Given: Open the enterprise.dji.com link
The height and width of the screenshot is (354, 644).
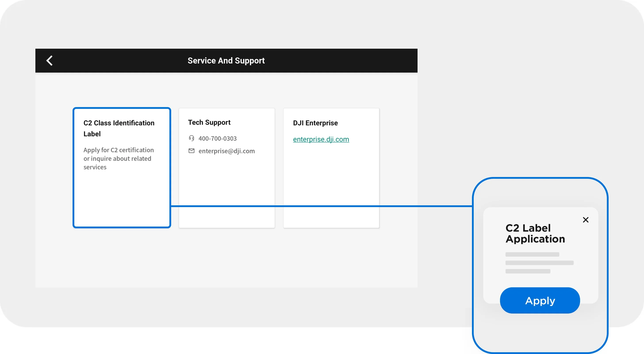Looking at the screenshot, I should pyautogui.click(x=321, y=139).
